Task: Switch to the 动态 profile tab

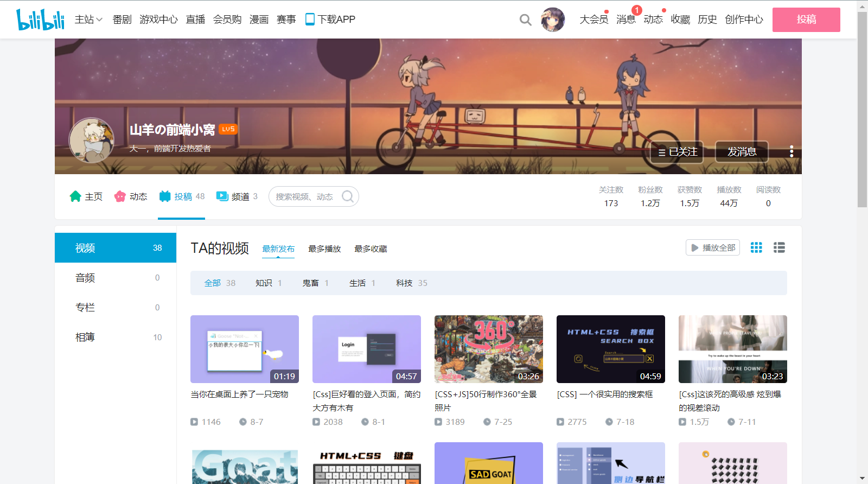Action: tap(131, 196)
